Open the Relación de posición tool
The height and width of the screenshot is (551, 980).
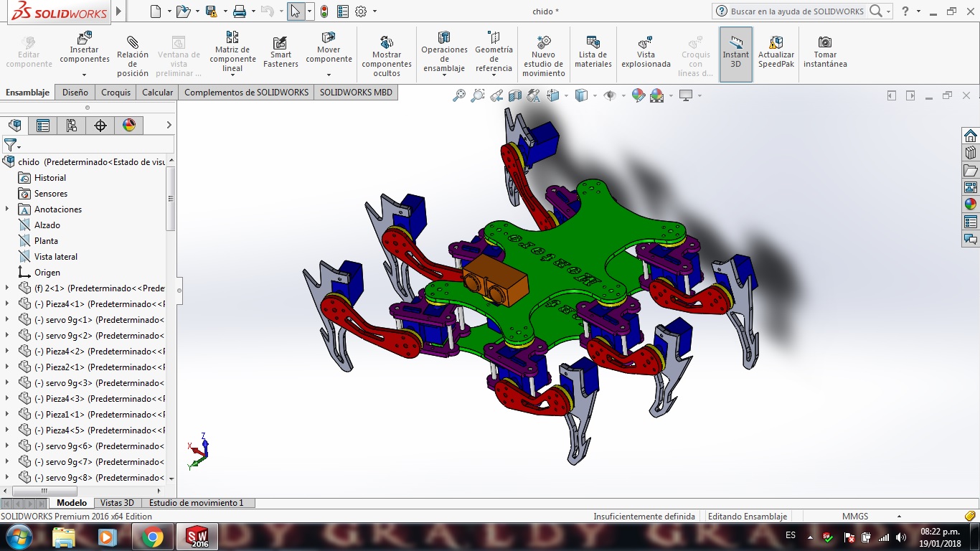pyautogui.click(x=133, y=55)
